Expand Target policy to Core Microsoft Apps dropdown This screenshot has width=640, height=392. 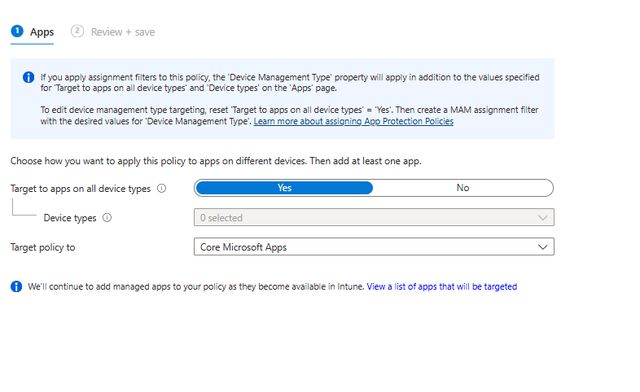pos(374,247)
